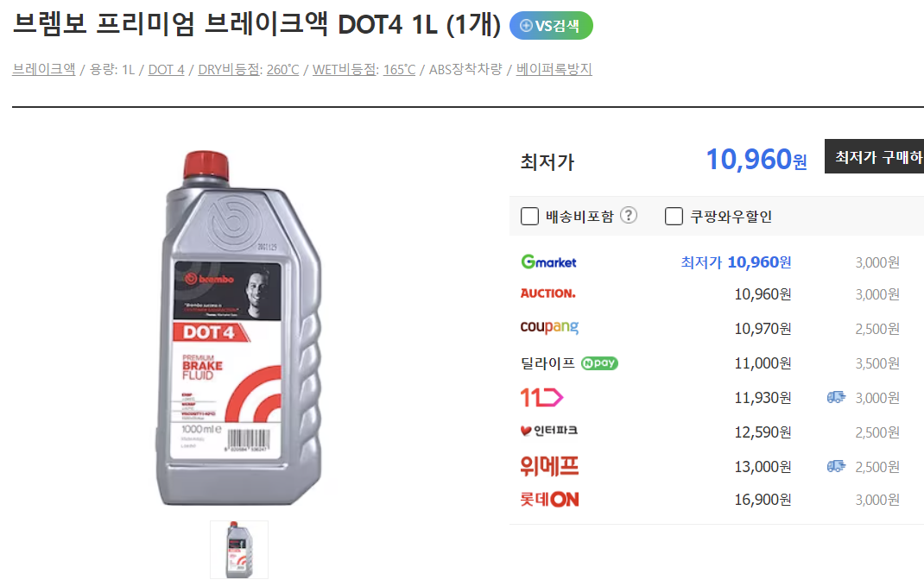The height and width of the screenshot is (580, 924).
Task: Click the Gmarket 최저가 10,960원 price link
Action: click(736, 262)
